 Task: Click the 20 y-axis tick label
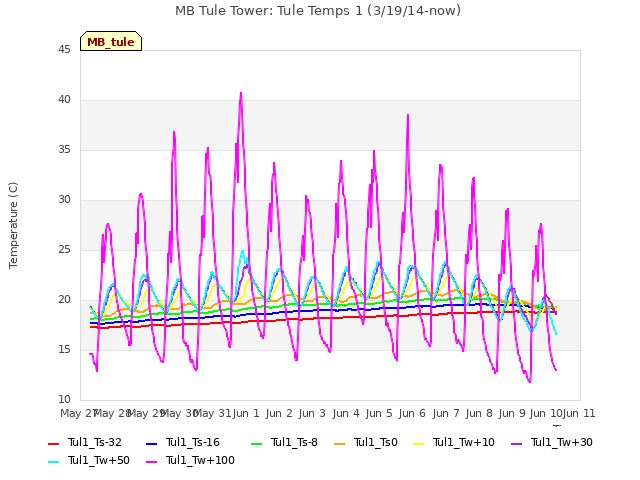(x=64, y=300)
